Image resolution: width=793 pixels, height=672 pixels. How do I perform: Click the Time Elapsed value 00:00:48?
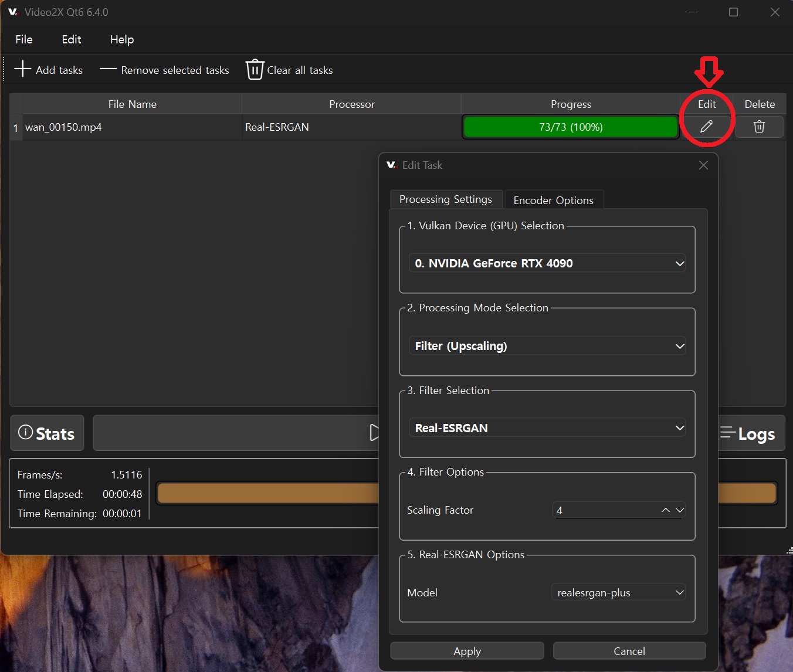click(x=122, y=494)
